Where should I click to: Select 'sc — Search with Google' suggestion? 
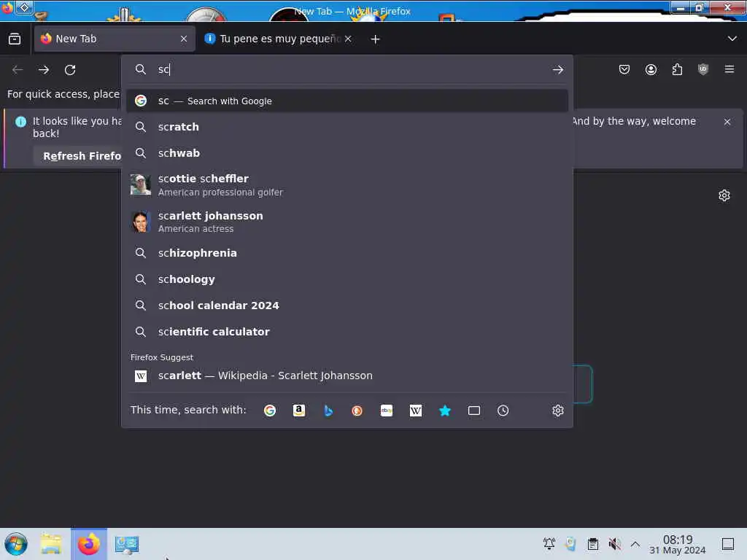tap(347, 101)
